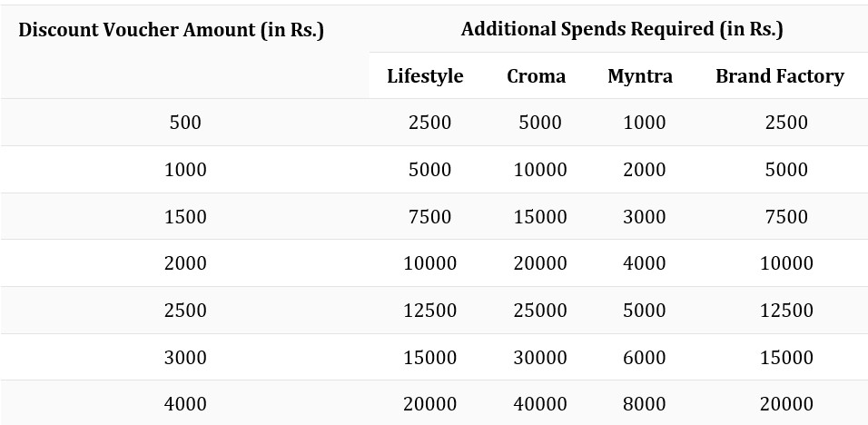Click Brand Factory spend for 4000 voucher
The width and height of the screenshot is (868, 425).
click(786, 403)
